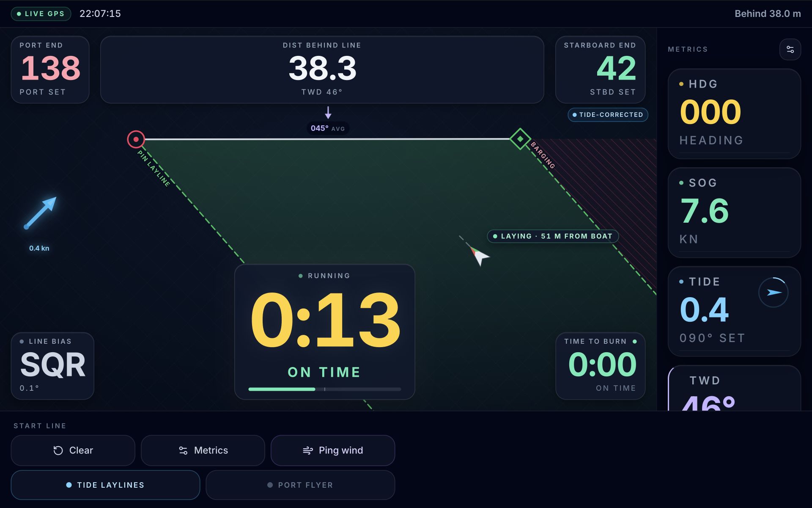Click the LIVE GPS status badge
The height and width of the screenshot is (508, 812).
click(41, 14)
